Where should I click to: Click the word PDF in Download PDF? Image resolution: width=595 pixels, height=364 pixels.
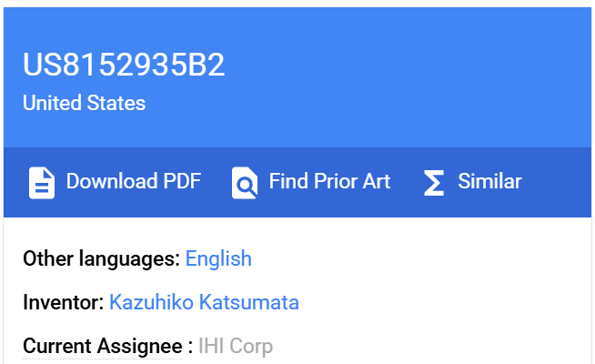click(182, 181)
